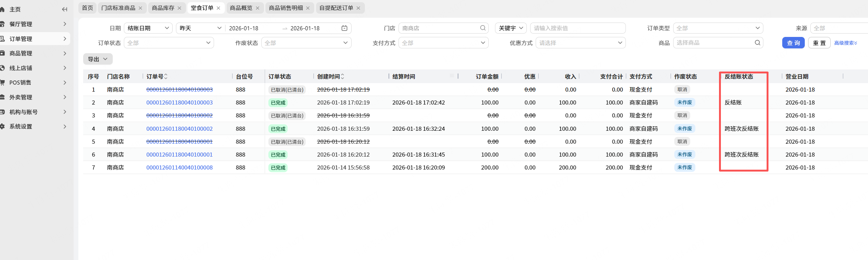Sort by 创建时间 column arrows
The height and width of the screenshot is (260, 868).
click(343, 76)
